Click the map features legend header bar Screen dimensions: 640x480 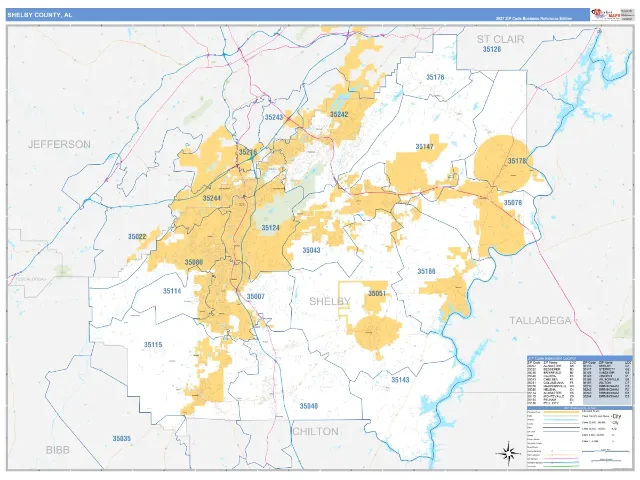[x=579, y=408]
